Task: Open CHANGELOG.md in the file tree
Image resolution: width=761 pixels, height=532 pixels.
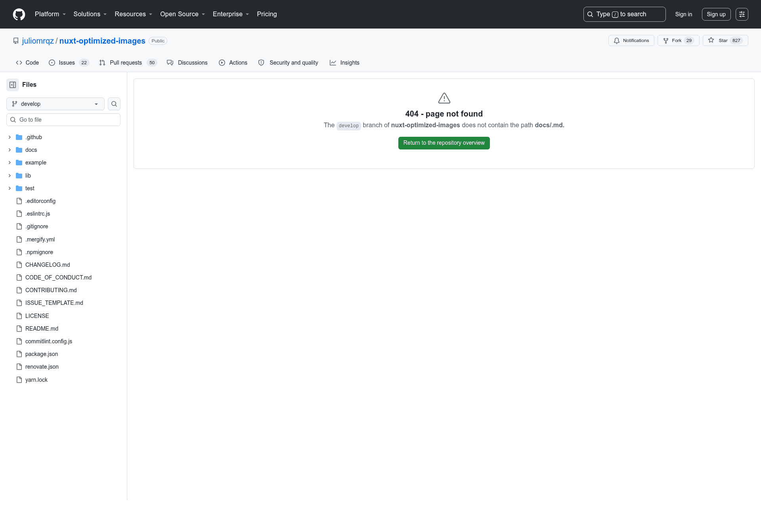Action: [x=63, y=265]
